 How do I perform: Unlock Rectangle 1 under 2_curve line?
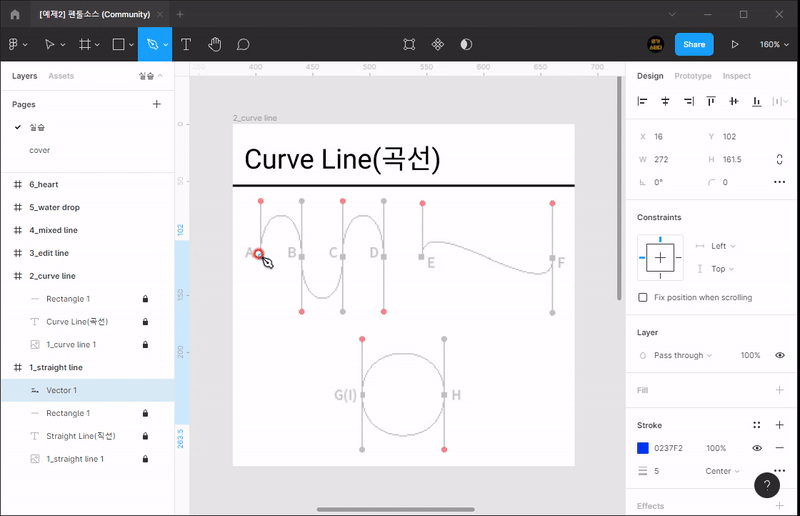pyautogui.click(x=145, y=299)
